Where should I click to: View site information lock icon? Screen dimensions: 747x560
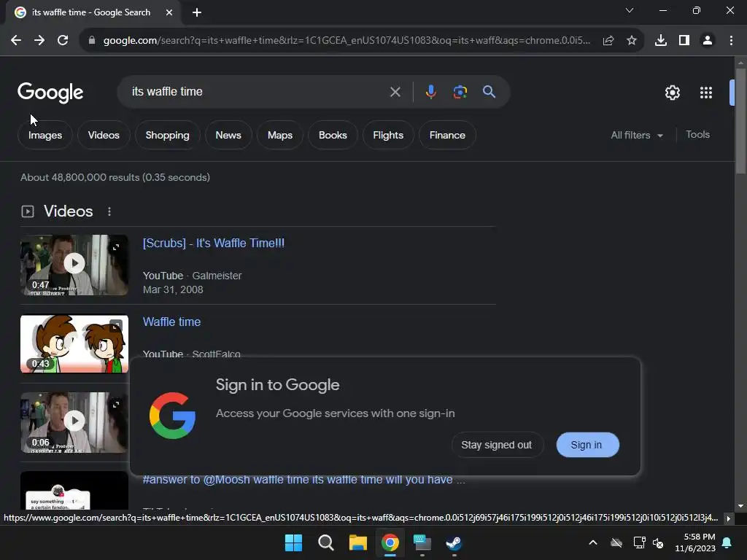click(91, 41)
